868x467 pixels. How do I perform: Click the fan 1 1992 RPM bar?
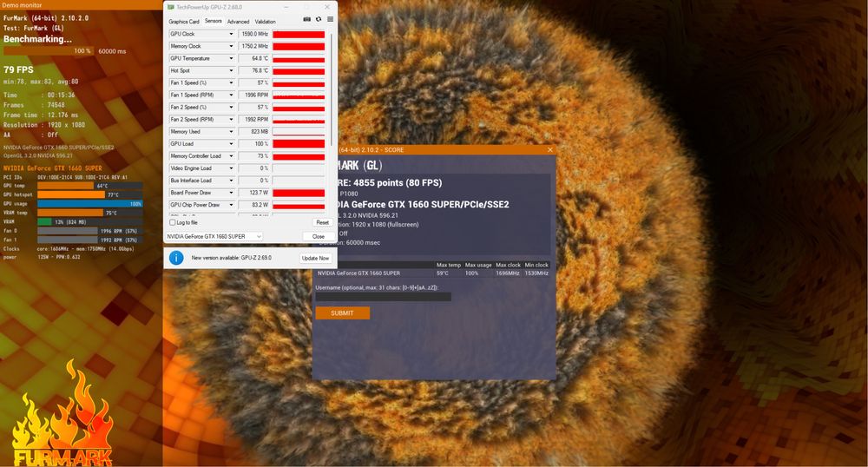click(89, 240)
